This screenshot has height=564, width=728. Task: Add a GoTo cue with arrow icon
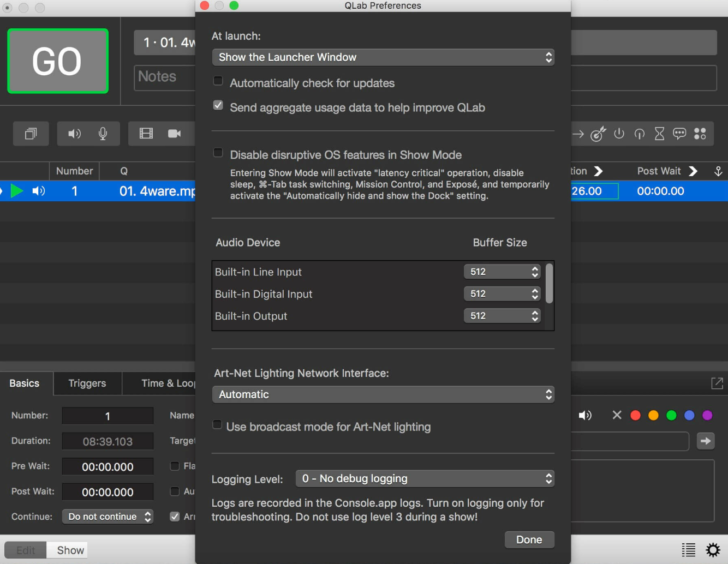[578, 134]
